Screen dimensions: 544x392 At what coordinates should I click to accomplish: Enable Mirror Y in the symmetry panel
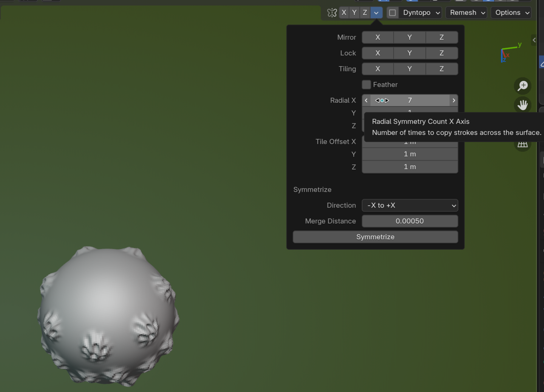(x=410, y=37)
